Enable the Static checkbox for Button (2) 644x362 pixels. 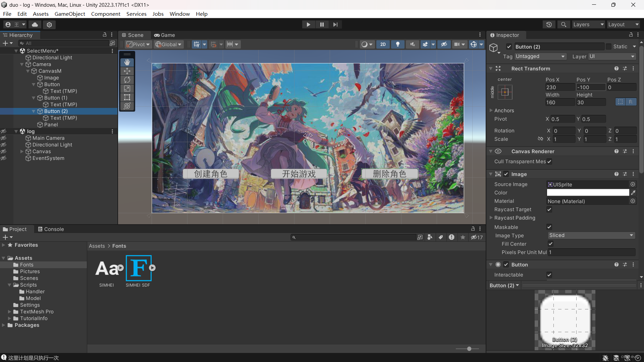pos(609,47)
